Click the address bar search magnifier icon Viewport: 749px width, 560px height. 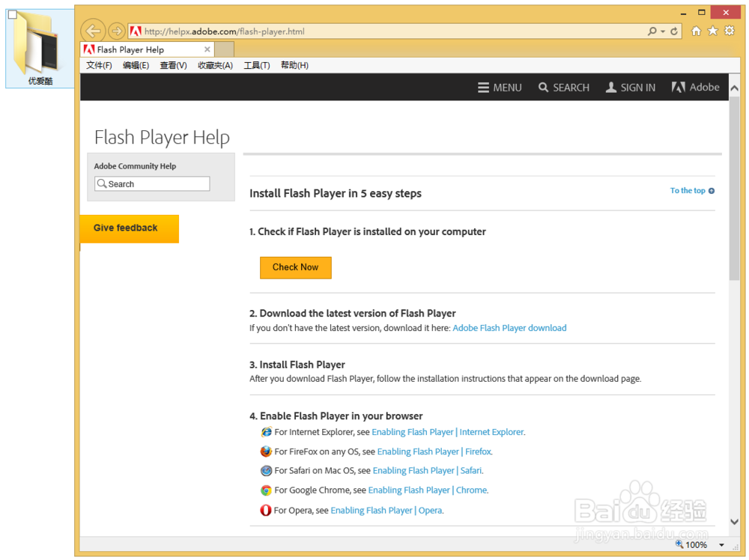click(x=652, y=31)
